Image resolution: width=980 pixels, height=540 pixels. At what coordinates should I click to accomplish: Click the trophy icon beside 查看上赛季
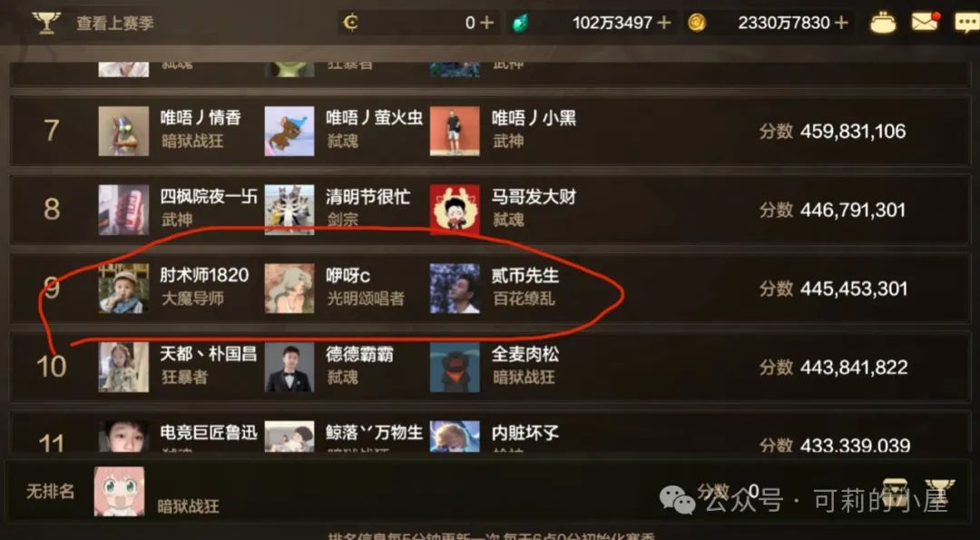tap(46, 23)
